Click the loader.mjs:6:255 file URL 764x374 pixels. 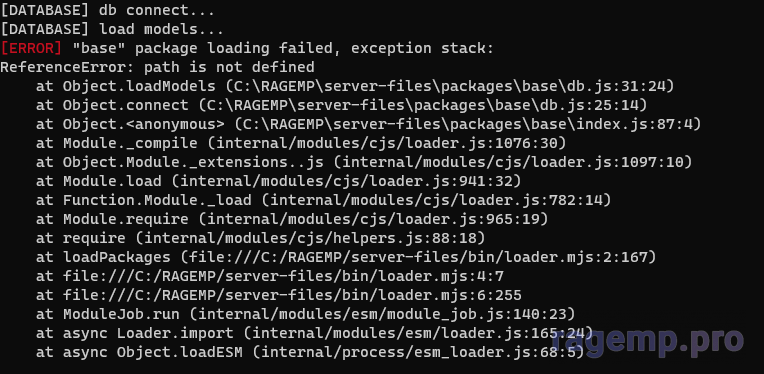pos(292,296)
